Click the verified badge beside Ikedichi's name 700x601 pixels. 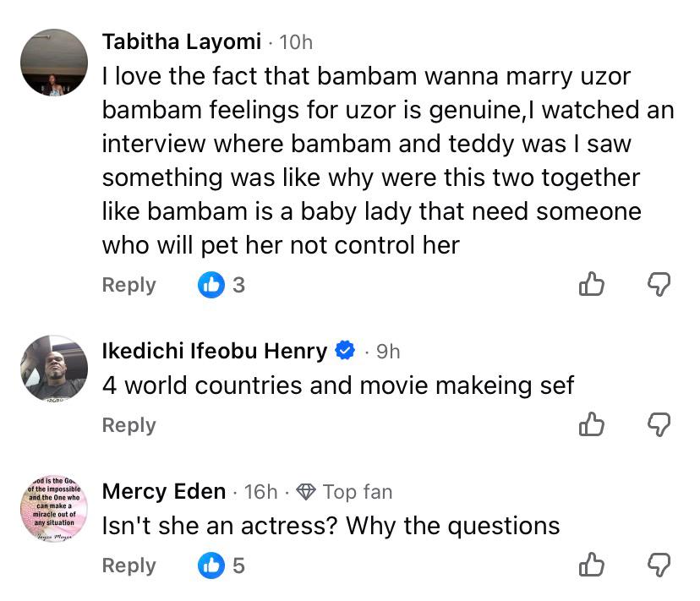(x=345, y=351)
